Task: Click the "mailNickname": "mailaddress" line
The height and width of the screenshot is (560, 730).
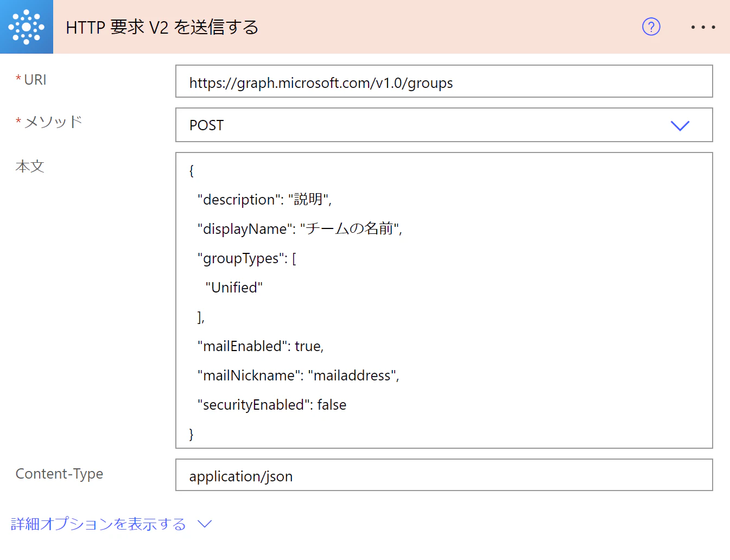Action: click(299, 376)
